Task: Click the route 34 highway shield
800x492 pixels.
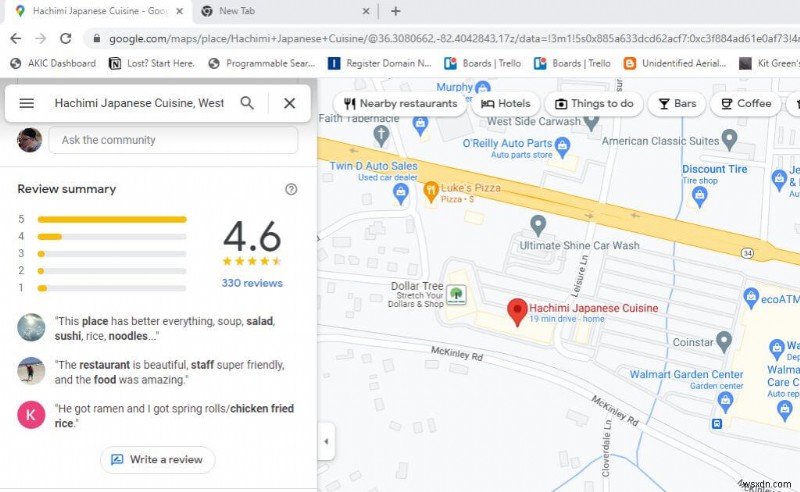Action: coord(747,253)
